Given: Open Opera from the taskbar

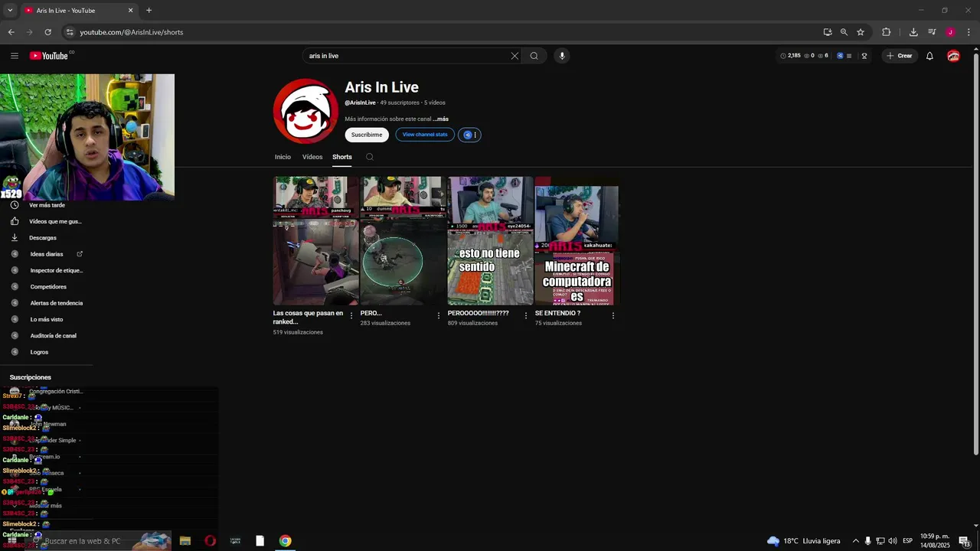Looking at the screenshot, I should [x=210, y=541].
